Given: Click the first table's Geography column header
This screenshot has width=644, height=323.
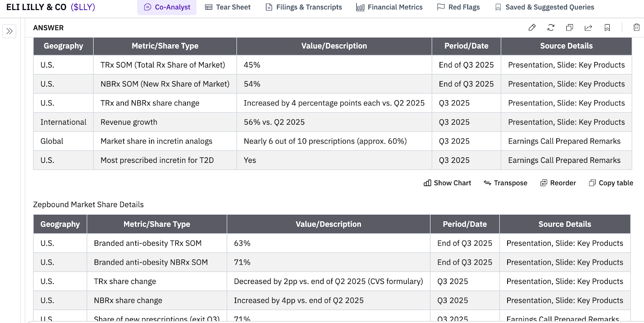Looking at the screenshot, I should [x=63, y=46].
